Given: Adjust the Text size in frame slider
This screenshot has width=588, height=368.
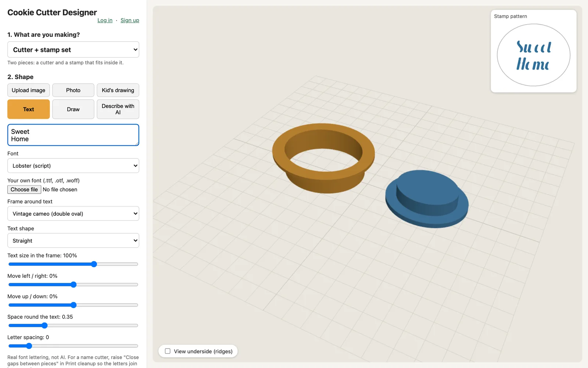Looking at the screenshot, I should click(73, 264).
